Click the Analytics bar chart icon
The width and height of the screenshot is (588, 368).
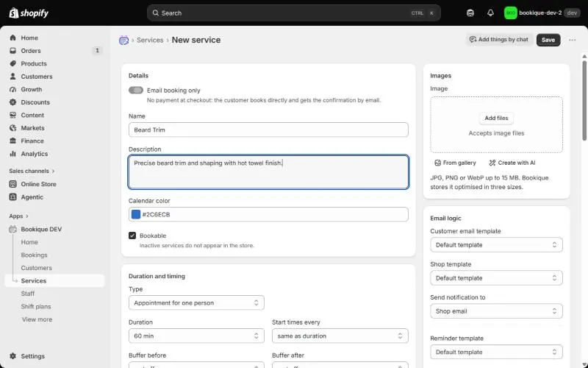[13, 154]
